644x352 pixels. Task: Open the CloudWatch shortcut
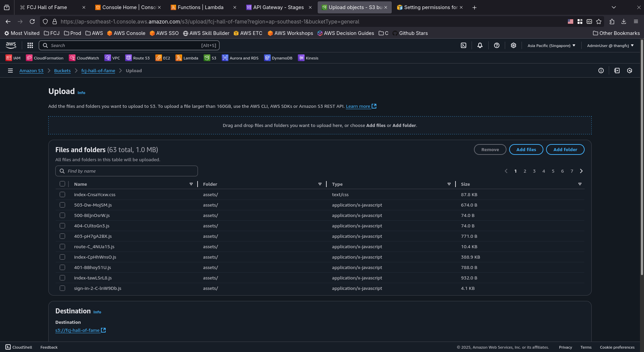pyautogui.click(x=84, y=58)
